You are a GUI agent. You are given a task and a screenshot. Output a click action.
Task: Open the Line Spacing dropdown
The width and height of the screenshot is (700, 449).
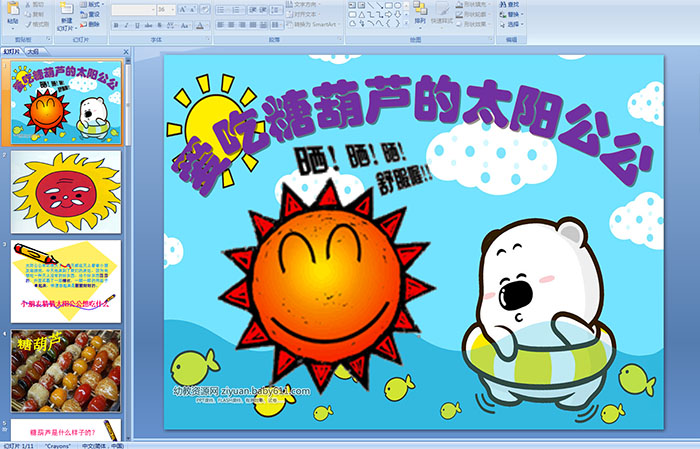pos(277,9)
